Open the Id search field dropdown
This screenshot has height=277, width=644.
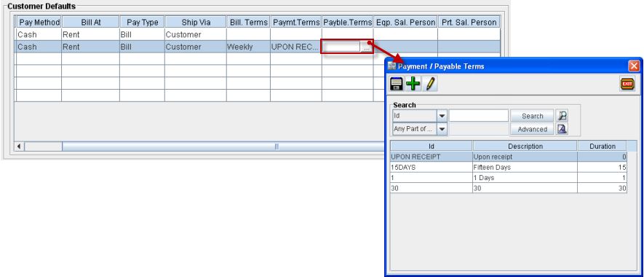442,116
